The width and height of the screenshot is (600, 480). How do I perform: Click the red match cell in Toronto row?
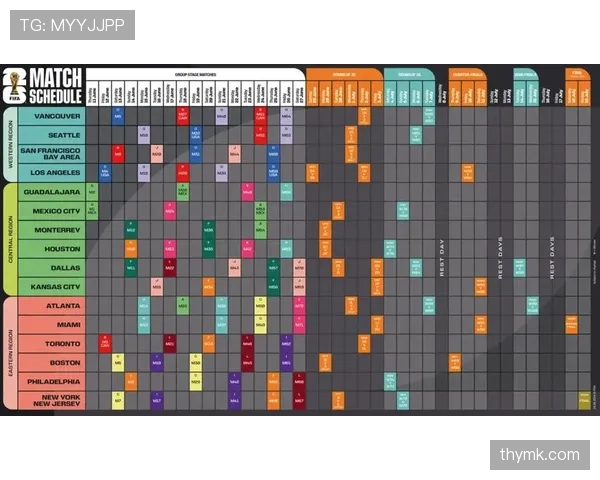pyautogui.click(x=105, y=344)
